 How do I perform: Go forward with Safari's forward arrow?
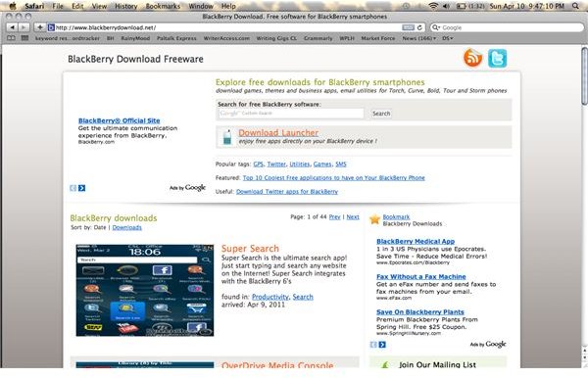click(24, 27)
